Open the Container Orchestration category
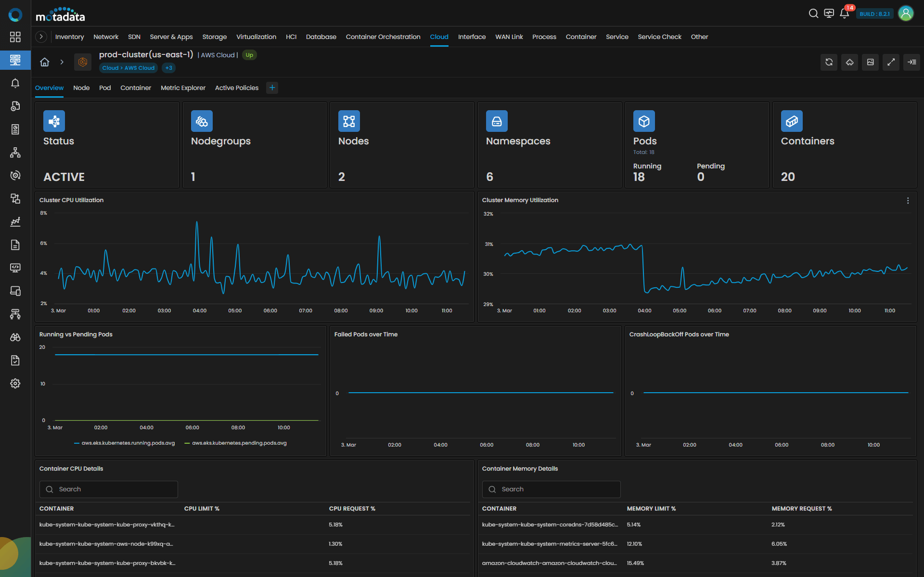The width and height of the screenshot is (924, 577). click(x=383, y=37)
